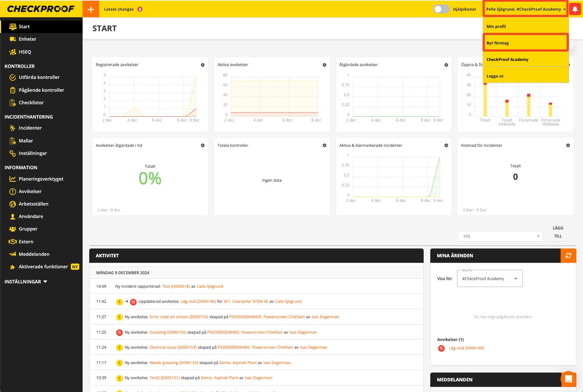Select Byt företag from user menu
Viewport: 583px width, 392px height.
pyautogui.click(x=525, y=43)
